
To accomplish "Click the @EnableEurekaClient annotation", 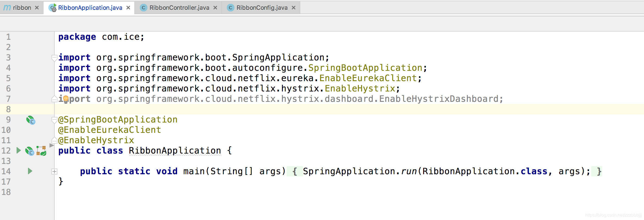I will pyautogui.click(x=110, y=130).
